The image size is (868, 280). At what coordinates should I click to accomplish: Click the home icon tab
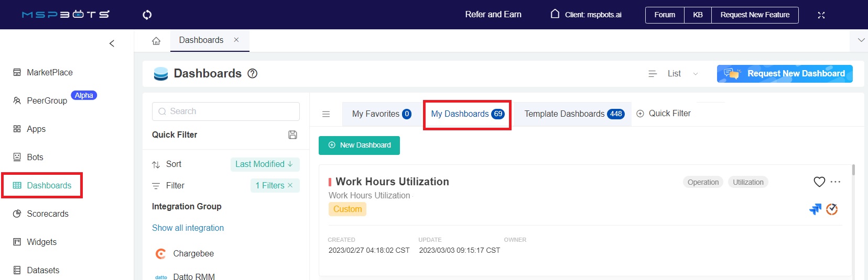pos(156,41)
